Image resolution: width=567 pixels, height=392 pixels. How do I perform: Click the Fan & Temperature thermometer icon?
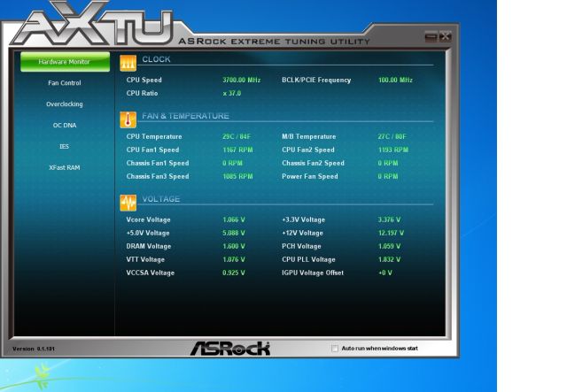tap(128, 120)
